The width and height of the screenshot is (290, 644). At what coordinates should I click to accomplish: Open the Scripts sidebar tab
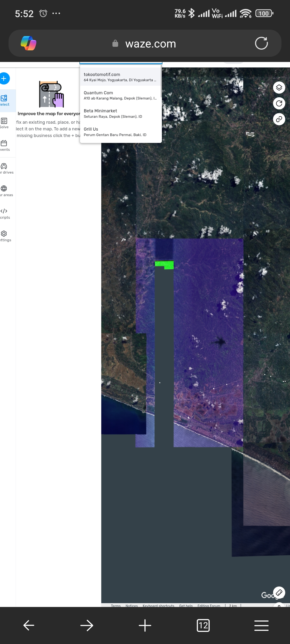5,213
